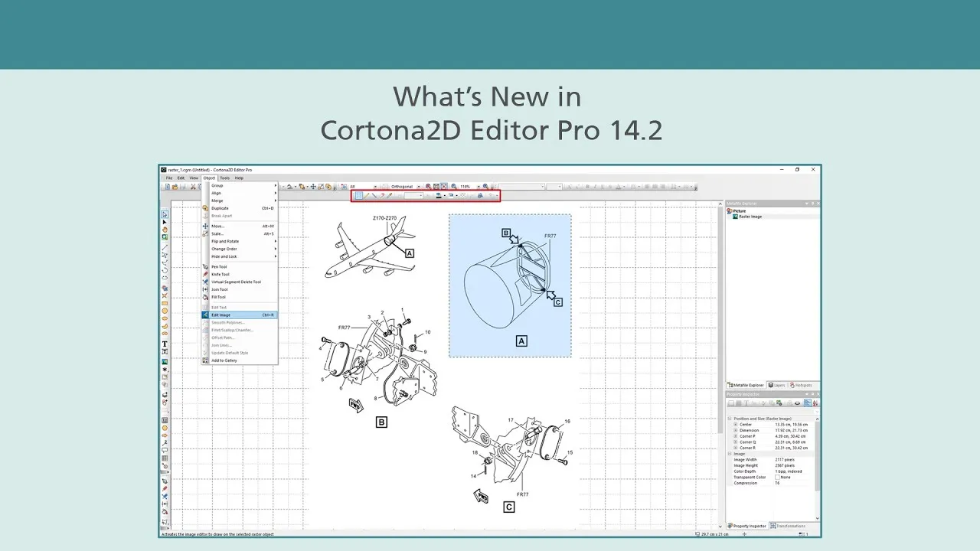Select Raster Image in Metafile Explorer
The image size is (980, 551).
[748, 217]
